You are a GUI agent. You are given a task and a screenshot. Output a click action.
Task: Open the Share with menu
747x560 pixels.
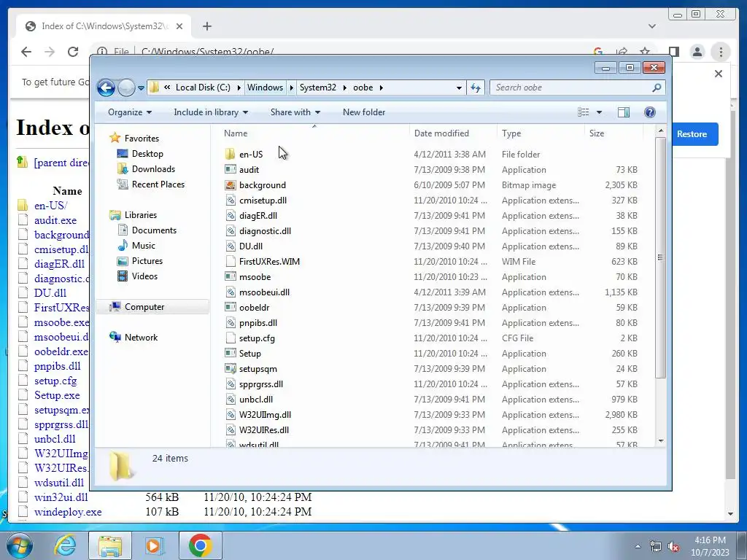tap(295, 112)
